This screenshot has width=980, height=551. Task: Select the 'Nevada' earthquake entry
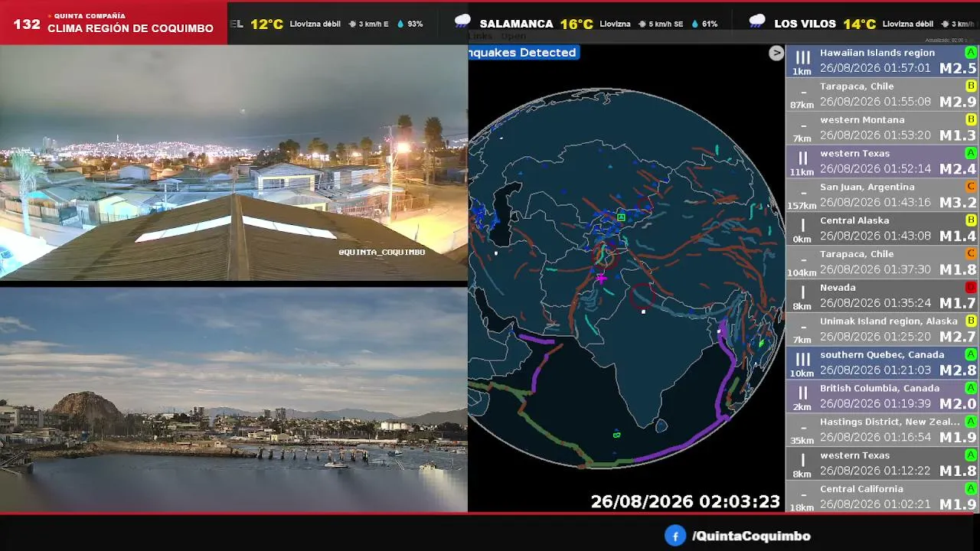coord(883,295)
